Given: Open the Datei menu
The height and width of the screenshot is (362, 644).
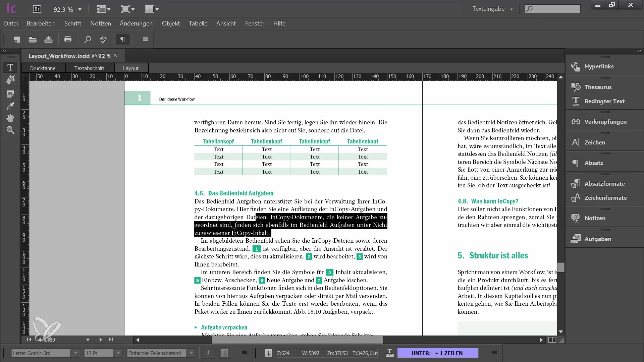Looking at the screenshot, I should (x=11, y=23).
